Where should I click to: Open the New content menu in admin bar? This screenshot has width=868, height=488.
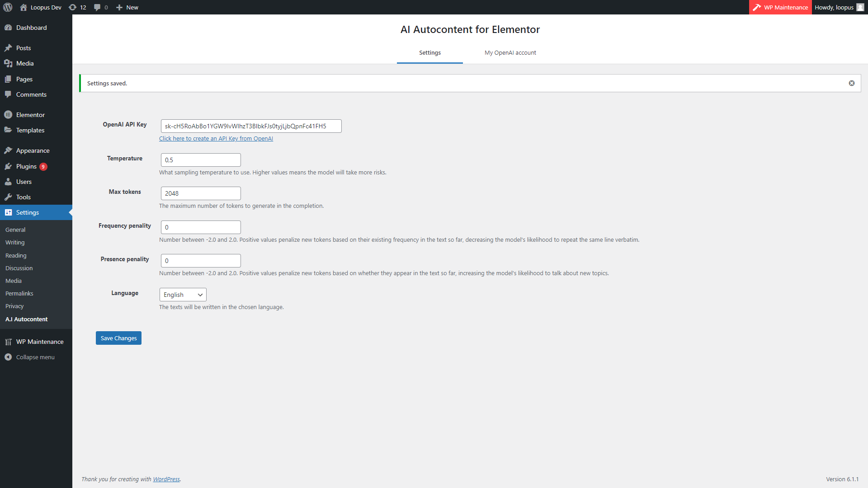[127, 7]
